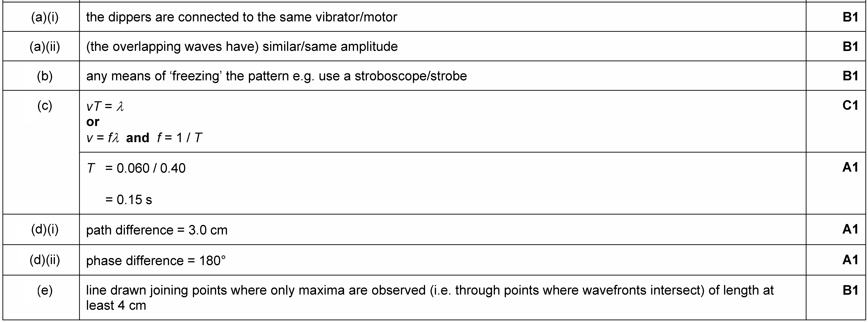Viewport: 868px width, 322px height.
Task: Select the dippers connected to same vibrator text
Action: point(242,17)
